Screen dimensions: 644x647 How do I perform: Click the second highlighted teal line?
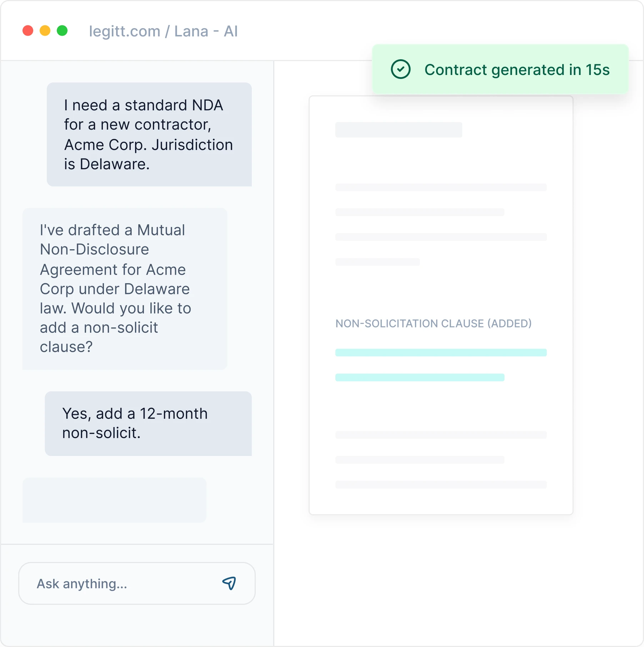pos(420,377)
